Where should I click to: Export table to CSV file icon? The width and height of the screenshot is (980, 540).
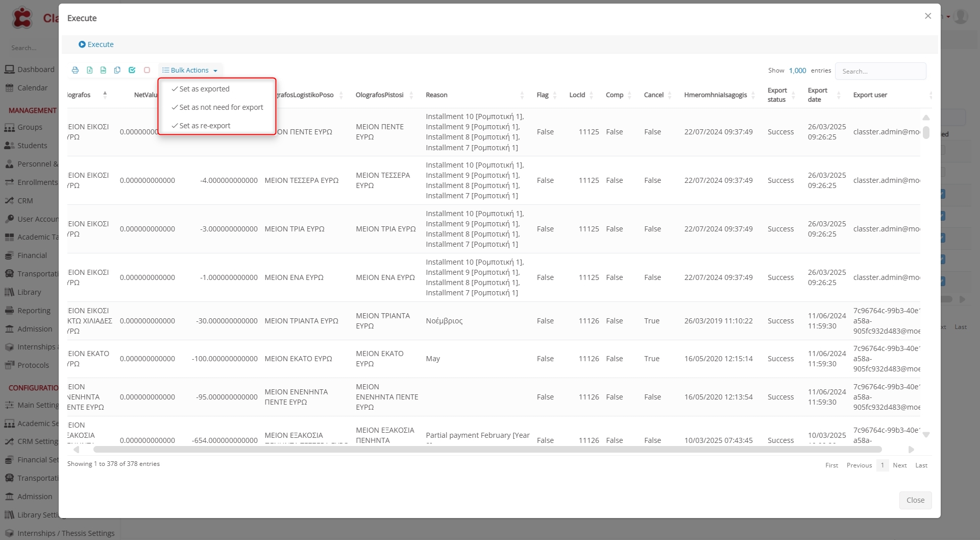(x=103, y=70)
